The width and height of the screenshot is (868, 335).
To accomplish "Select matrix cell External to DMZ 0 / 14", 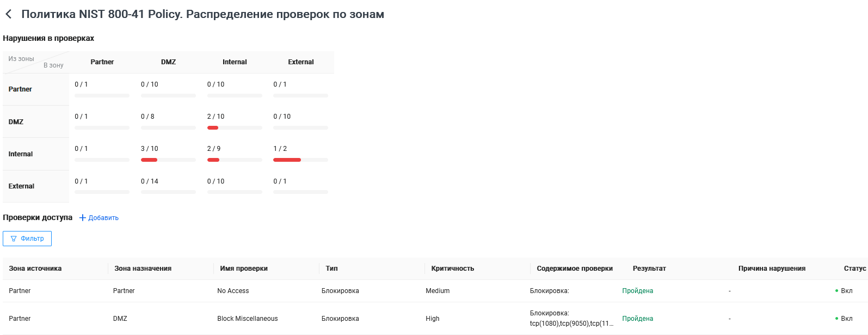I will tap(168, 186).
